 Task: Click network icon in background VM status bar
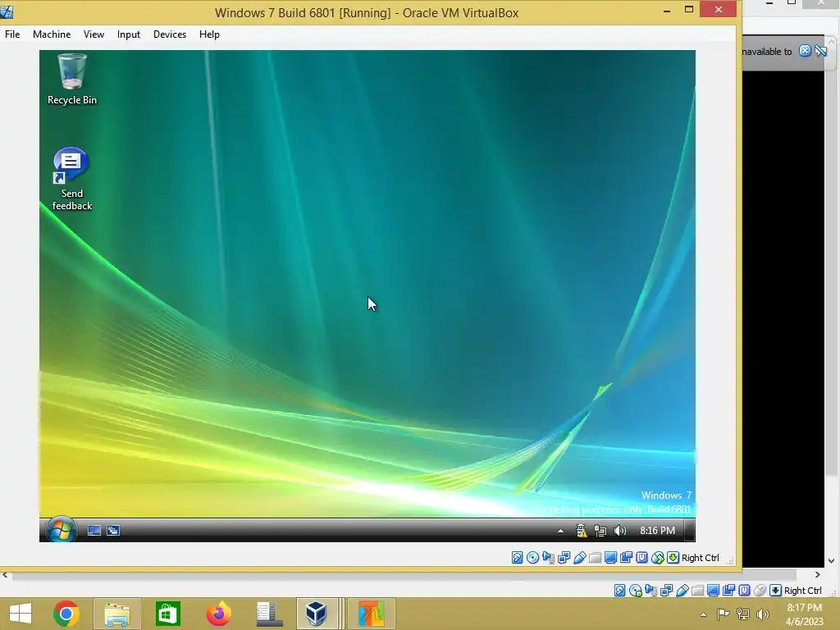[x=666, y=591]
